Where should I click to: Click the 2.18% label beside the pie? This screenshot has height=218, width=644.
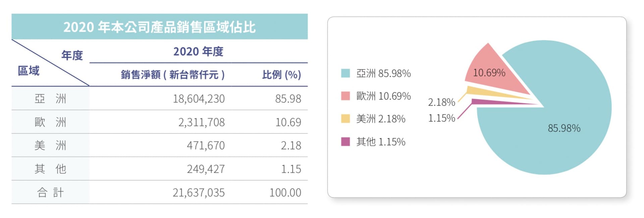tap(441, 102)
